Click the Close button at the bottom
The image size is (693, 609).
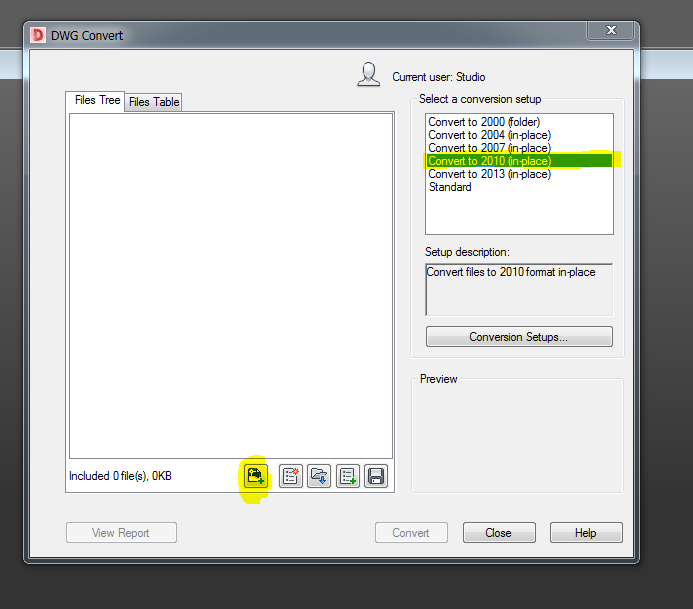[x=499, y=533]
